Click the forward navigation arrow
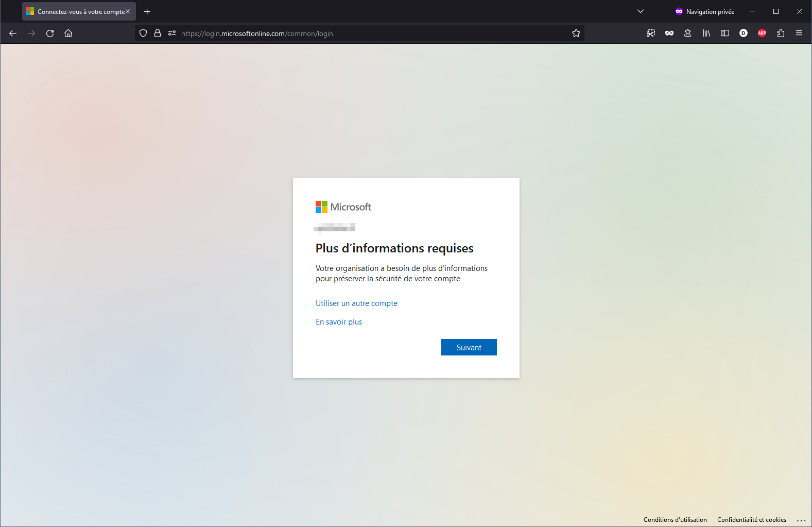The image size is (812, 527). (31, 33)
